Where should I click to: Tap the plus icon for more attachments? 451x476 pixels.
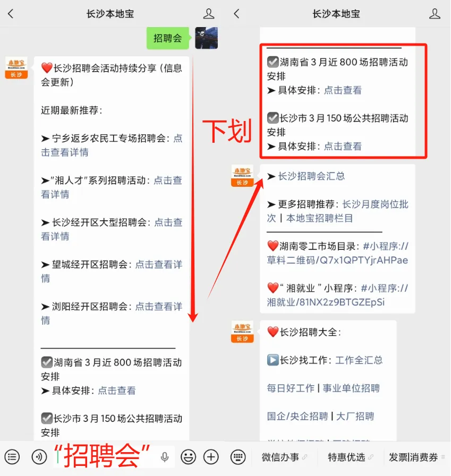click(x=211, y=457)
